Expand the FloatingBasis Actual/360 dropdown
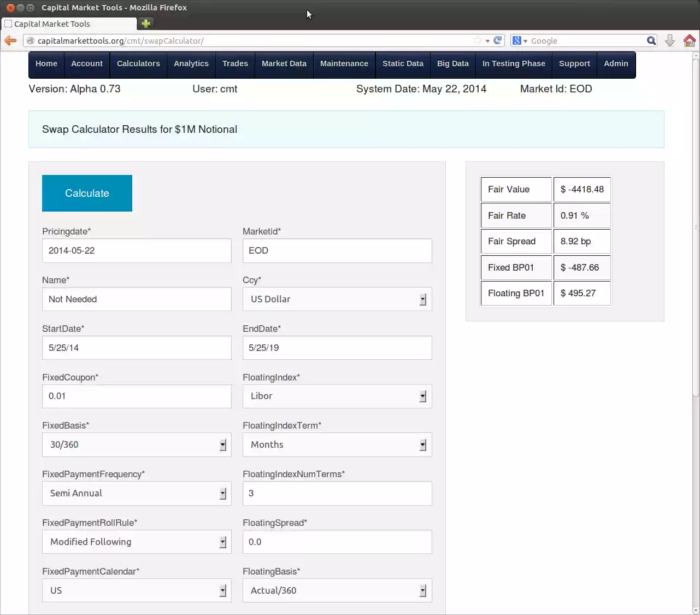The image size is (700, 615). pos(423,590)
